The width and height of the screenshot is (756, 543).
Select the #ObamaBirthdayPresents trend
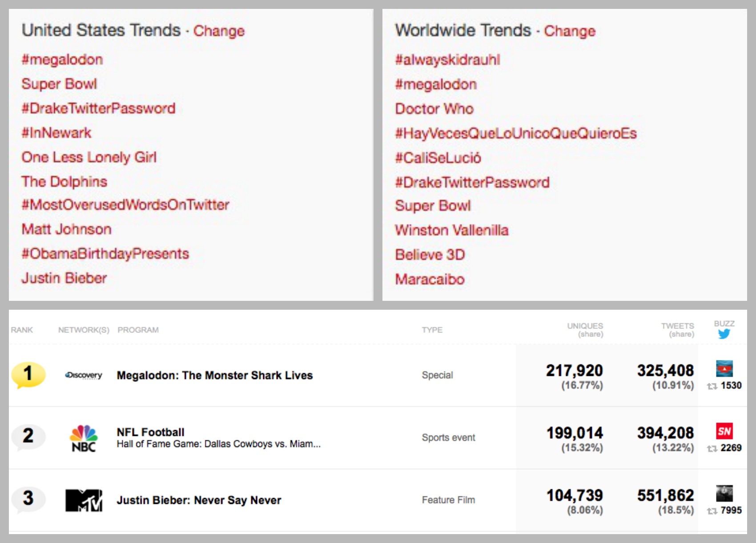tap(105, 254)
